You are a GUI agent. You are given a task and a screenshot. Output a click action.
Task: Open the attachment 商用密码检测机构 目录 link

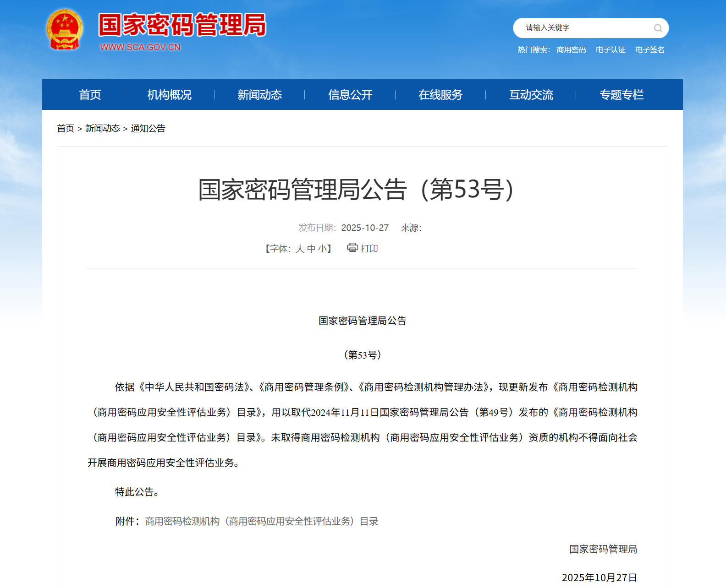coord(261,521)
